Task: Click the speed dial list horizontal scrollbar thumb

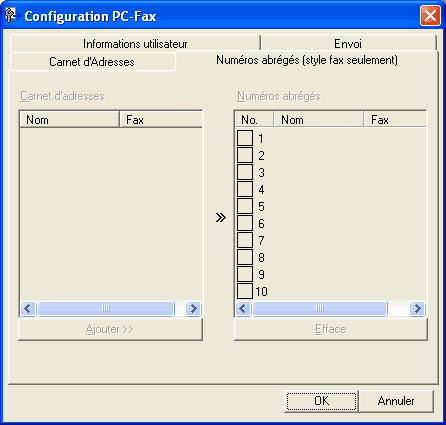Action: click(320, 308)
